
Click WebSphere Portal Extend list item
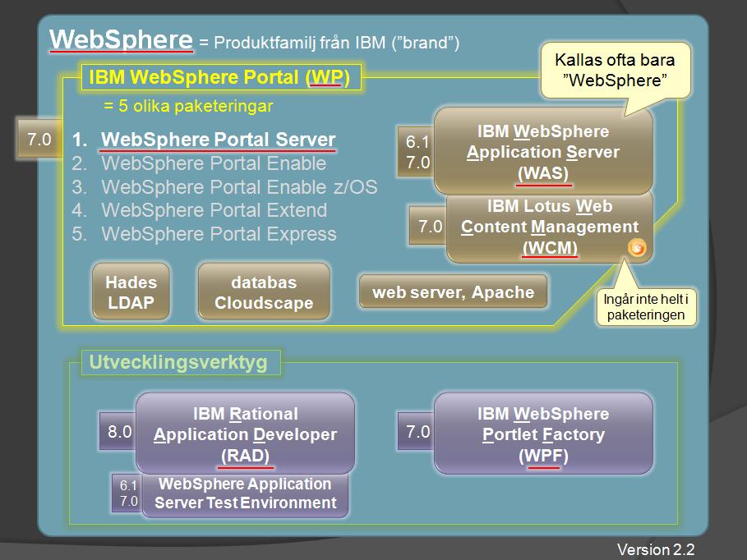(x=214, y=210)
